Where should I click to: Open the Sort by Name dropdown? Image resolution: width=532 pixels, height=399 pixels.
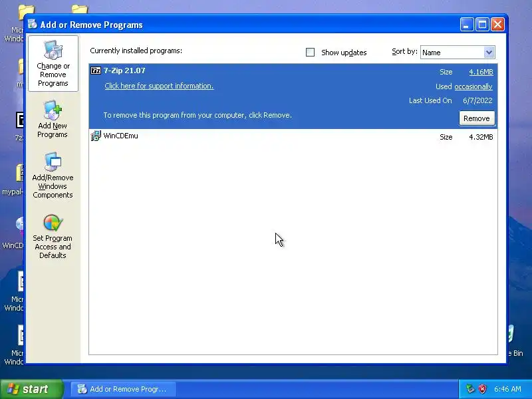tap(458, 53)
